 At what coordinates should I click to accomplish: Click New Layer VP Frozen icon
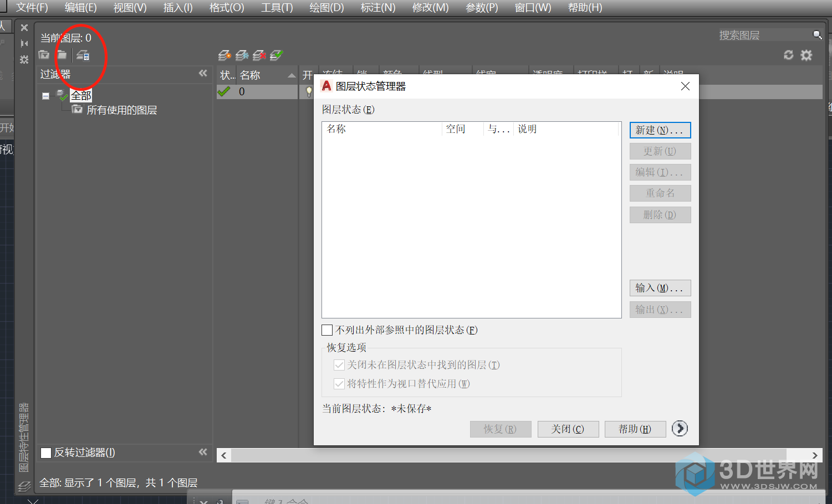coord(242,55)
